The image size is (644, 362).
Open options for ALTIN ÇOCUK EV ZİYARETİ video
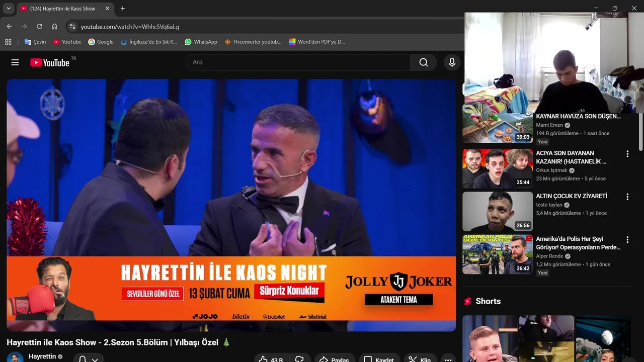[x=627, y=197]
